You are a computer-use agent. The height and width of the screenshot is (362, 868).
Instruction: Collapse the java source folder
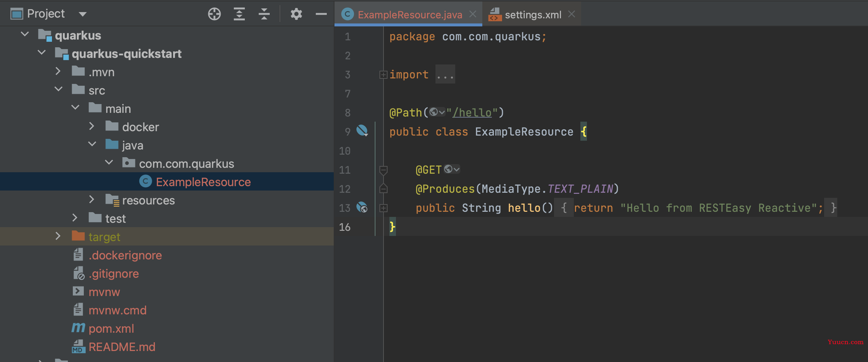(92, 144)
